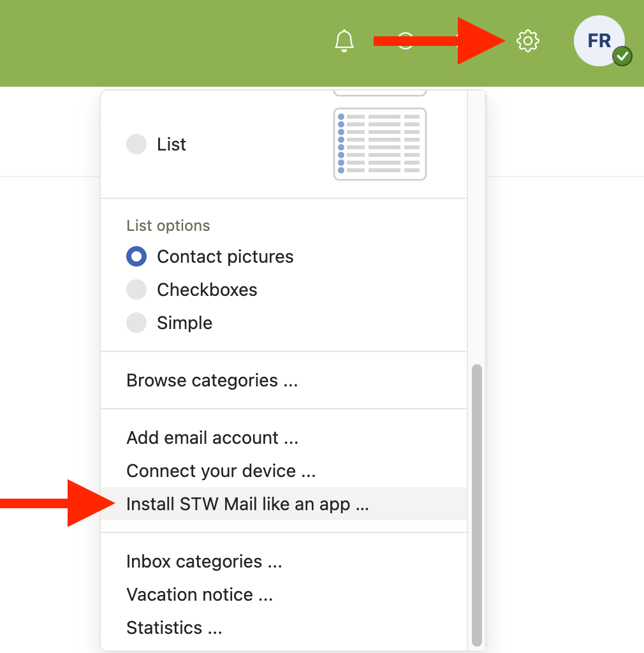Screen dimensions: 644x653
Task: Click the partially visible layout thumbnail above List
Action: point(379,93)
